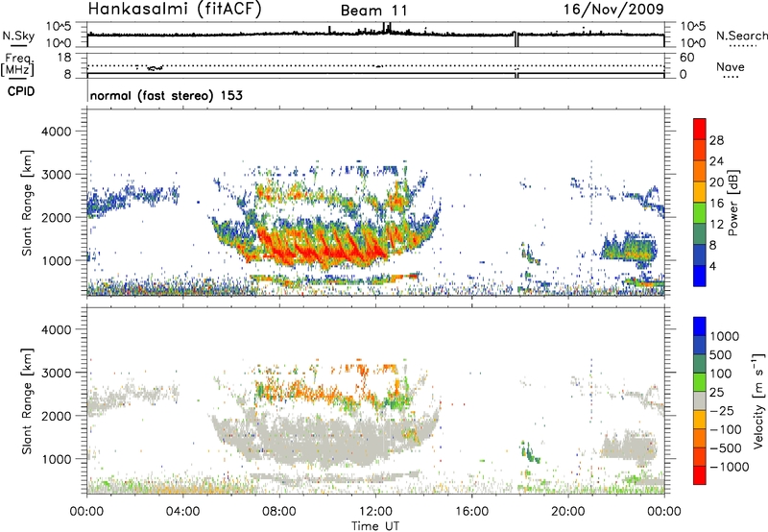Click the '4' tick on Power colorbar
Image resolution: width=768 pixels, height=532 pixels.
point(713,266)
